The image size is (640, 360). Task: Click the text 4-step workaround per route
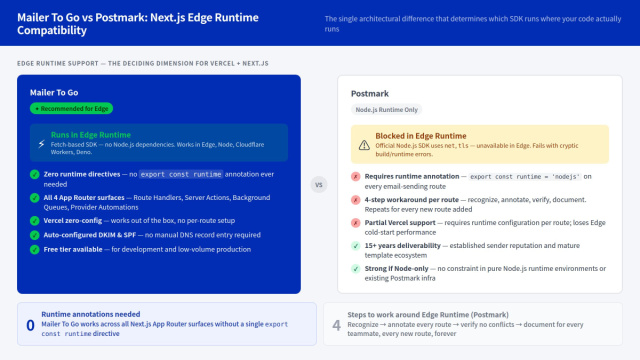pos(411,200)
